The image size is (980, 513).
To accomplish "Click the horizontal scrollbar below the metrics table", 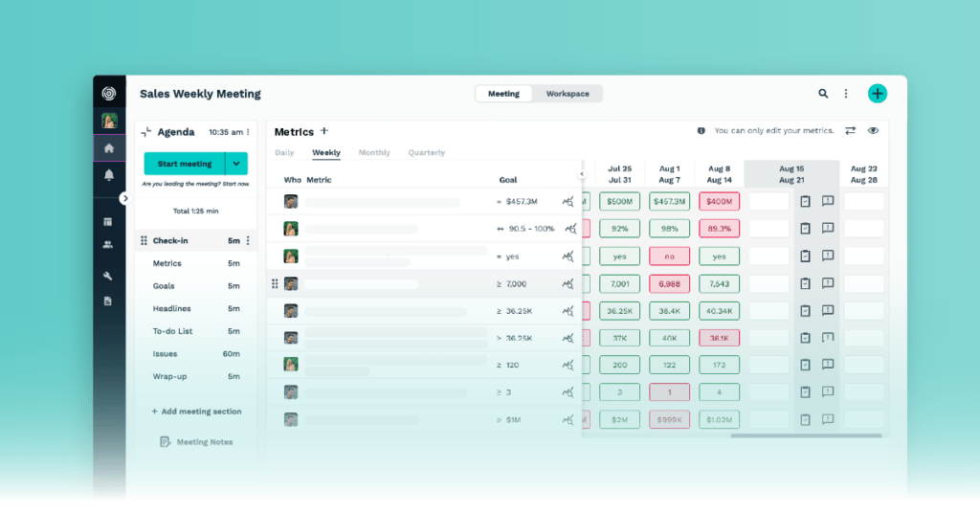I will [x=802, y=435].
